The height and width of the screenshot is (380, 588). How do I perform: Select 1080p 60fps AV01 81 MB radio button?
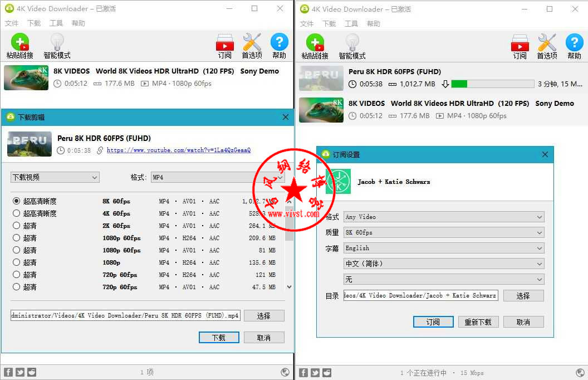[x=16, y=250]
